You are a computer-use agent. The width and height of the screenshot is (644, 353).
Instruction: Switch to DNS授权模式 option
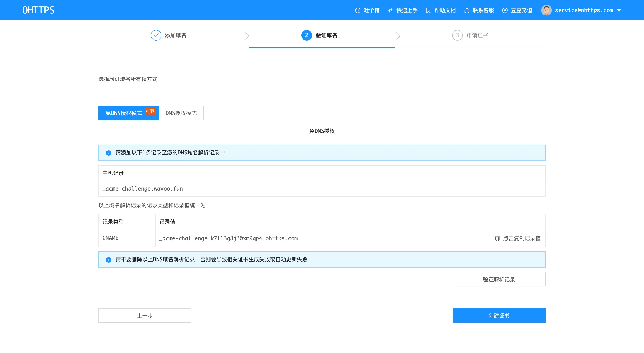[181, 113]
